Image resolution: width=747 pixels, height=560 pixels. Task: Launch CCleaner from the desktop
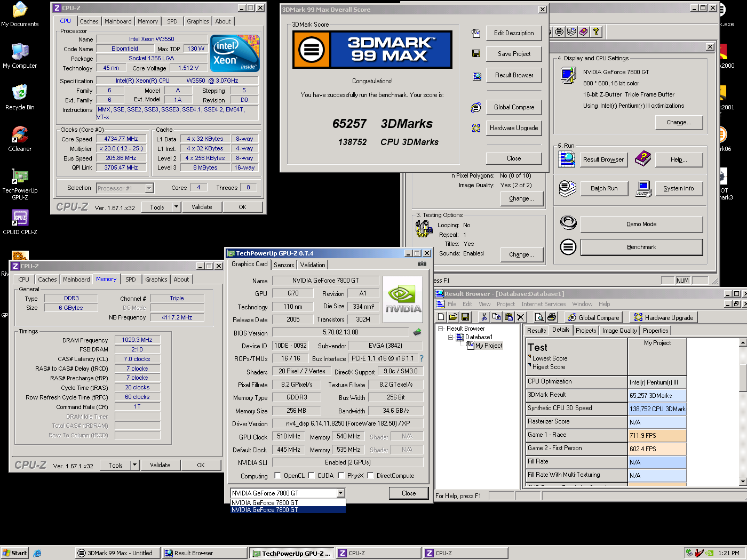(20, 139)
